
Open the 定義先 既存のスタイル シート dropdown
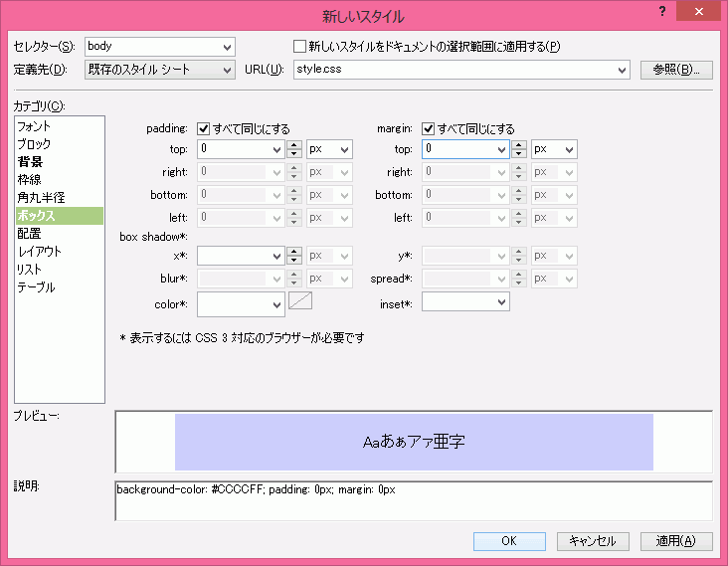[227, 70]
